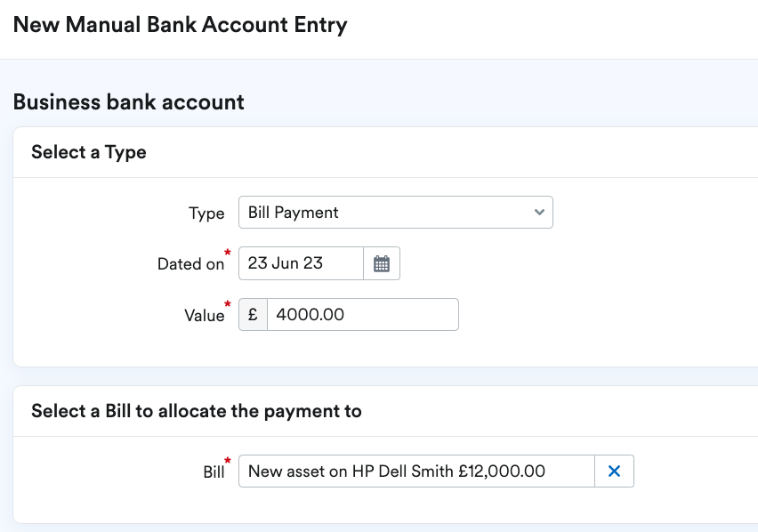
Task: Click the "Type" field label
Action: click(x=207, y=213)
